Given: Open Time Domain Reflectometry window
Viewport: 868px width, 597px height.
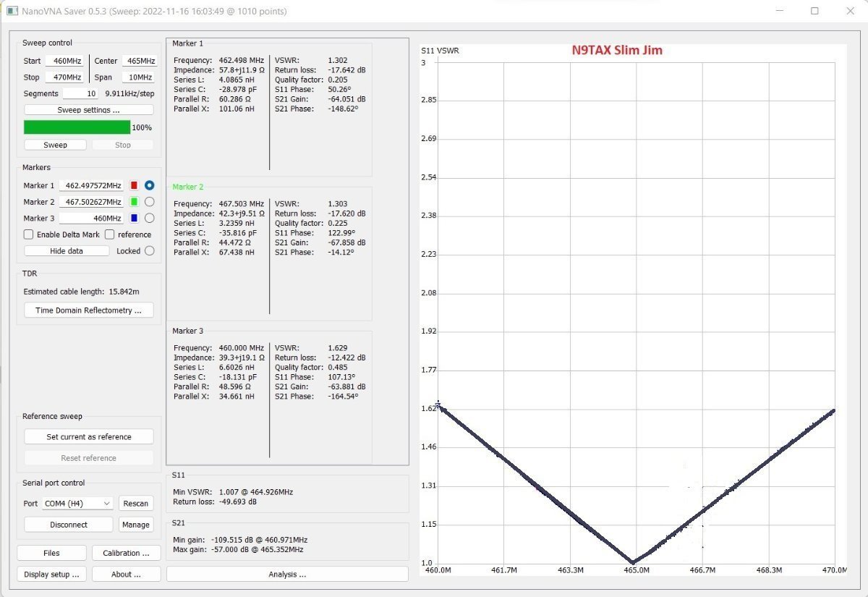Looking at the screenshot, I should click(x=88, y=310).
